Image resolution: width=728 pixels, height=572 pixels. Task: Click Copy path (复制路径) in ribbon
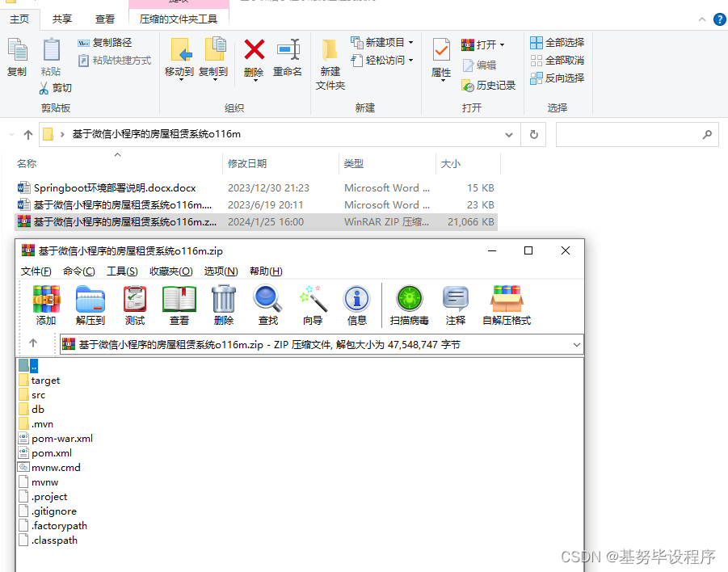point(104,43)
